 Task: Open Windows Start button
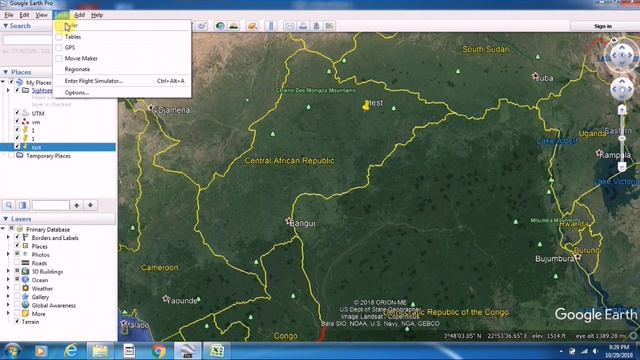click(x=12, y=351)
